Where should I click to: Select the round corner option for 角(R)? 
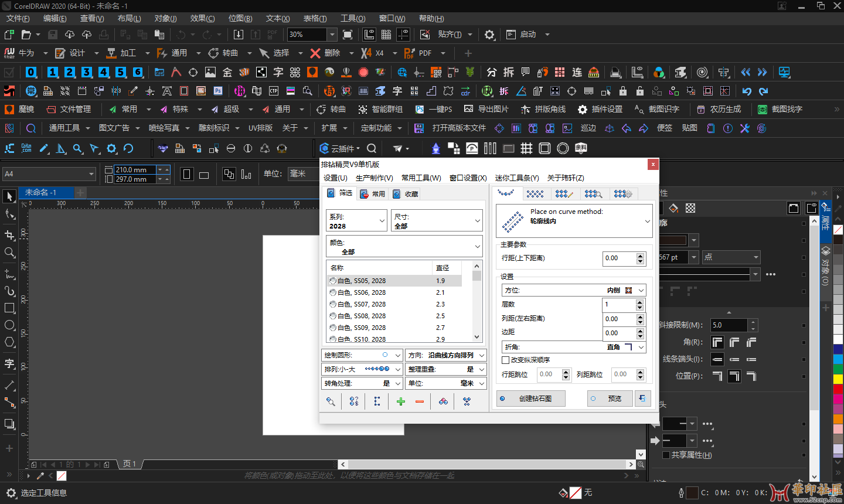click(734, 342)
